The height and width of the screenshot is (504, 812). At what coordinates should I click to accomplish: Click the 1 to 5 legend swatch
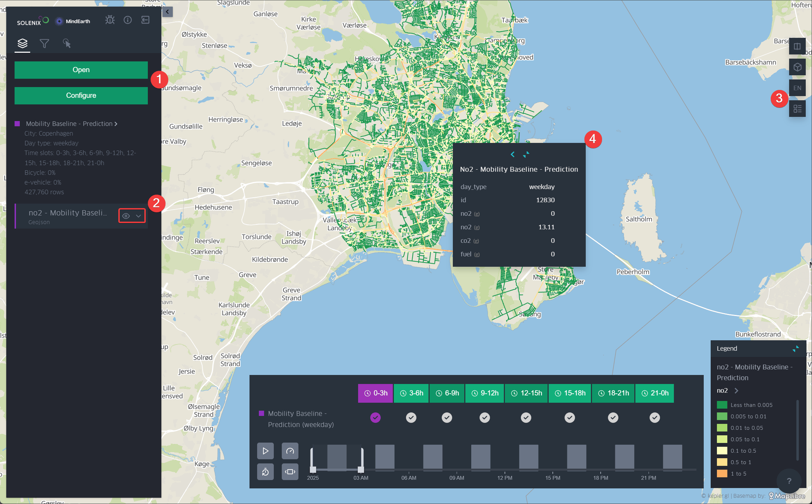722,473
